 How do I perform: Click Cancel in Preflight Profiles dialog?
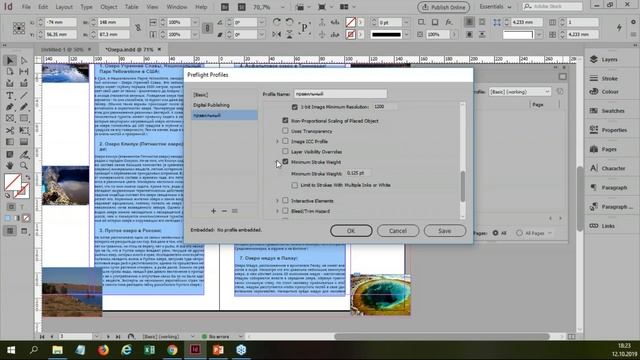[398, 231]
